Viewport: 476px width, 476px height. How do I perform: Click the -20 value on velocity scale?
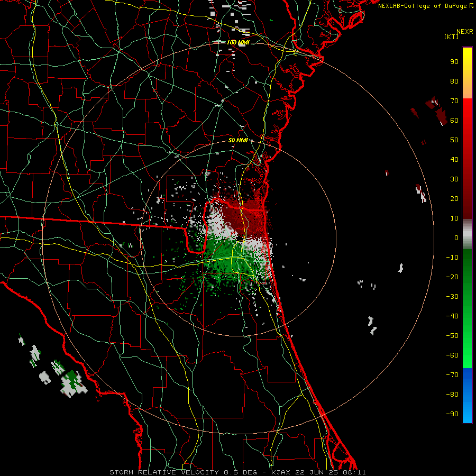click(x=452, y=277)
